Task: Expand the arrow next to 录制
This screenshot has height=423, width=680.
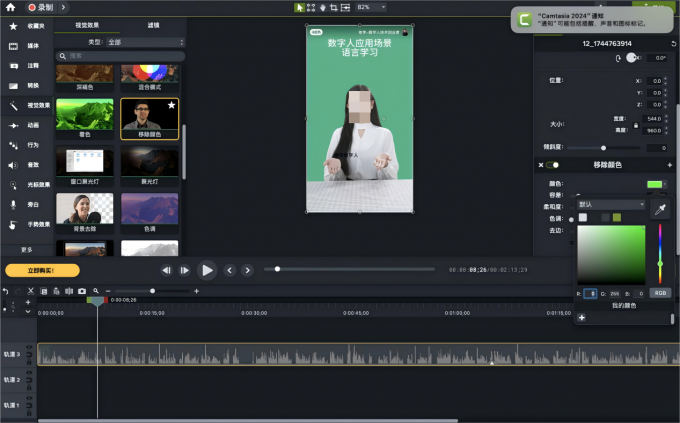Action: coord(63,7)
